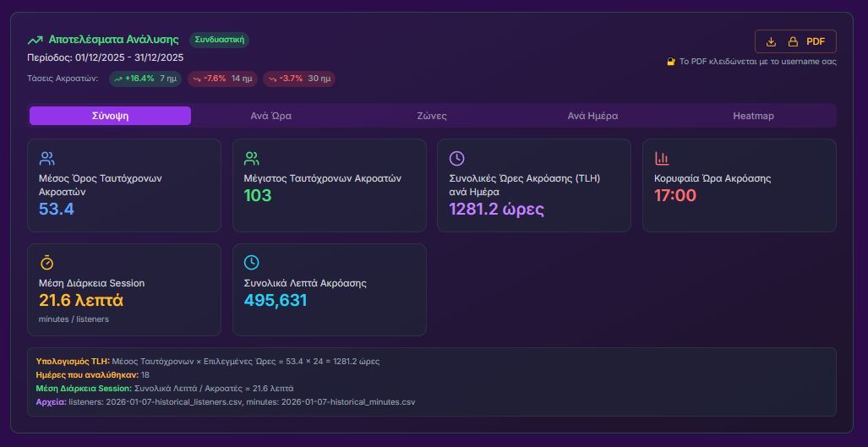Image resolution: width=868 pixels, height=447 pixels.
Task: Click the download icon in PDF button
Action: (771, 41)
